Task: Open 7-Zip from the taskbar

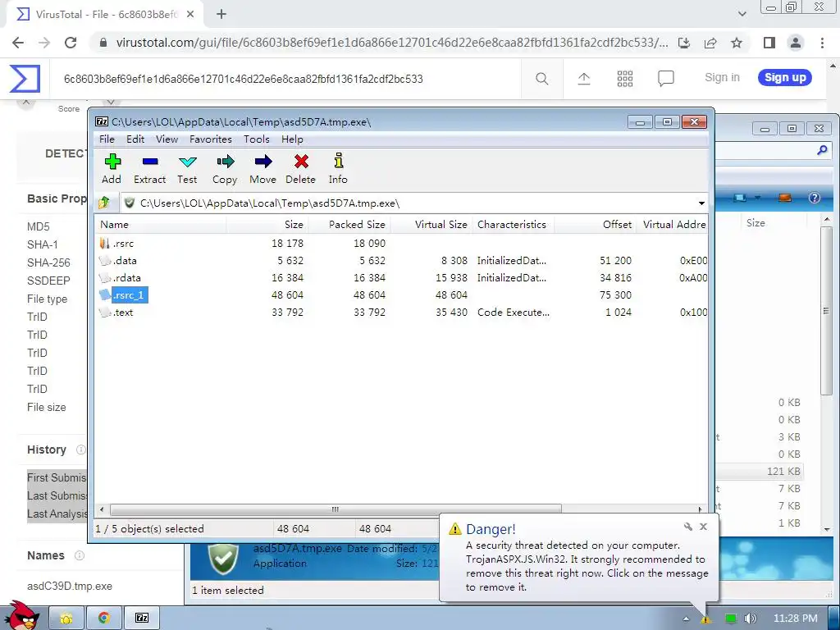Action: tap(142, 619)
